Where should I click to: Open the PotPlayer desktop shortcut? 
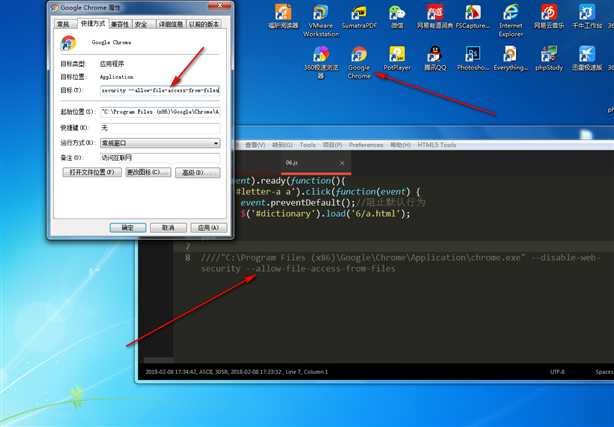point(397,59)
